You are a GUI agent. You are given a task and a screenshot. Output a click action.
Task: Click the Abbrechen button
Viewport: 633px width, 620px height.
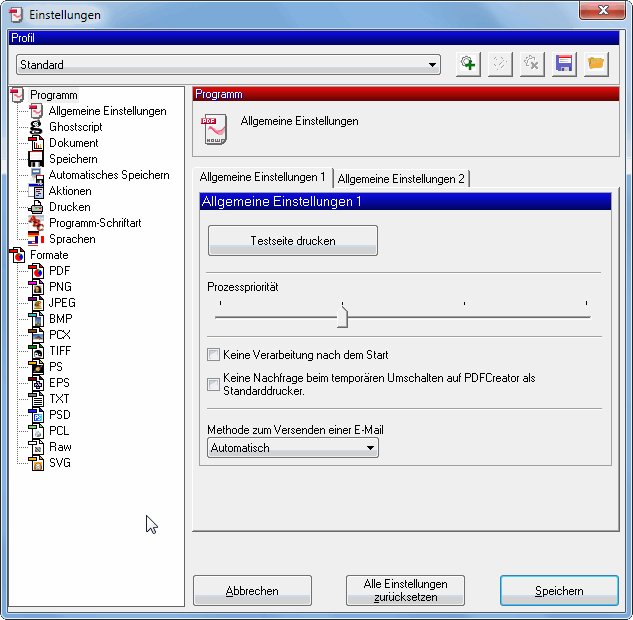pos(252,591)
